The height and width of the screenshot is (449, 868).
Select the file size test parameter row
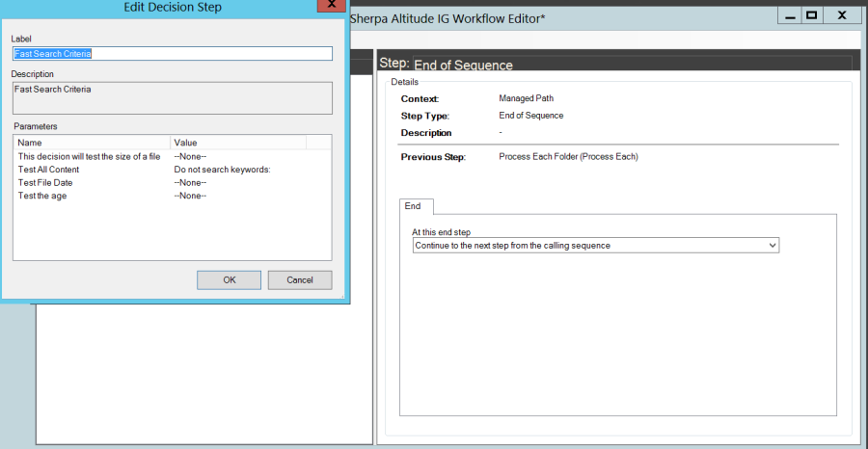89,156
